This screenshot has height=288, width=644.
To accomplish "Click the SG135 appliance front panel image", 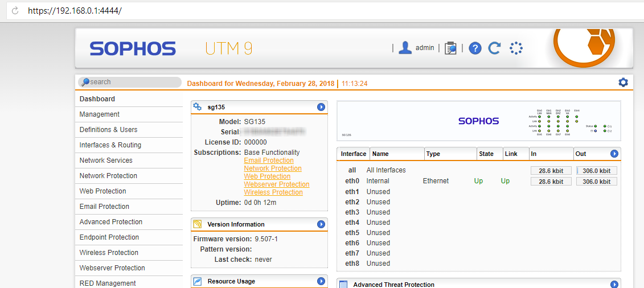I will (478, 121).
